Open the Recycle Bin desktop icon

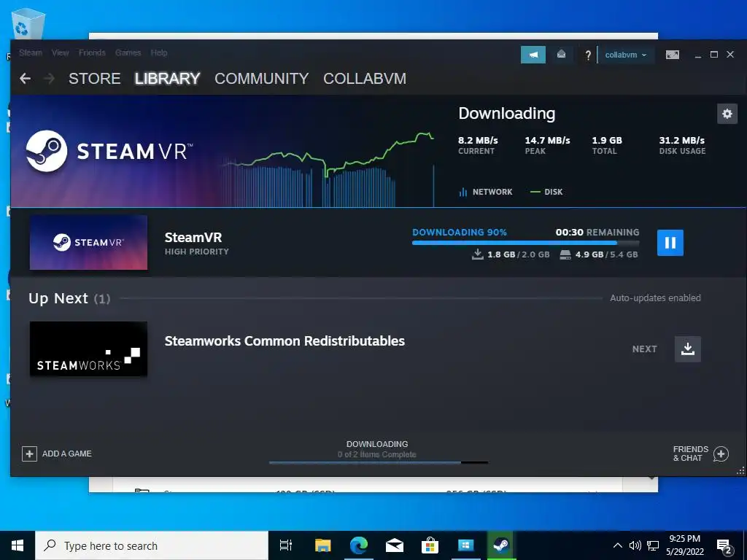coord(28,24)
